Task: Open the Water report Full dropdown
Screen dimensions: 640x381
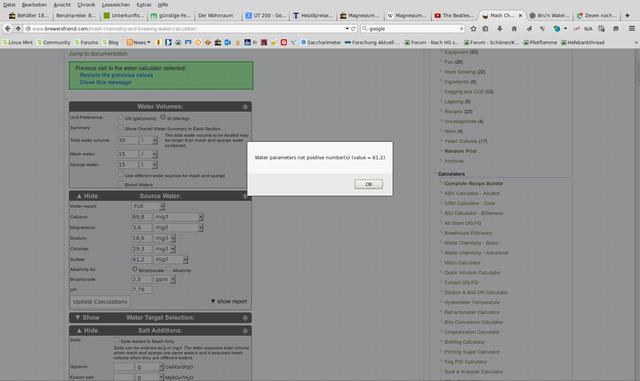Action: point(148,206)
